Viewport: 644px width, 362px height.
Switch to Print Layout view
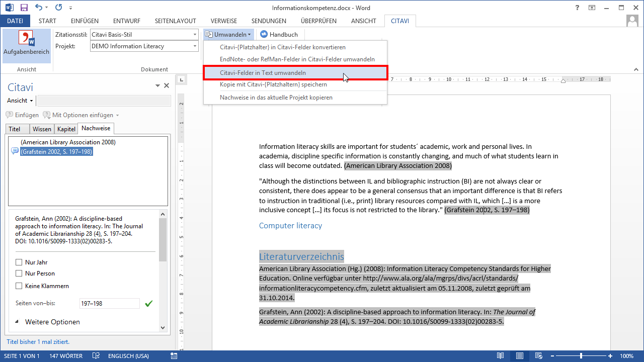[520, 356]
